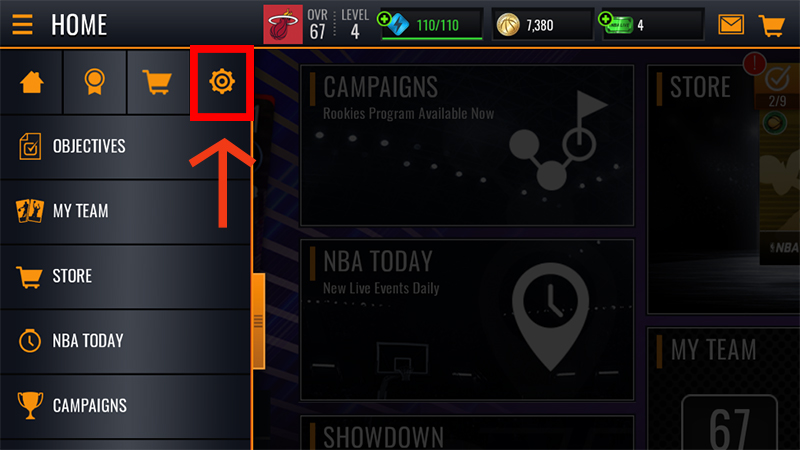This screenshot has height=450, width=800.
Task: Open objectives progress 2/9 checkmark badge
Action: click(777, 87)
